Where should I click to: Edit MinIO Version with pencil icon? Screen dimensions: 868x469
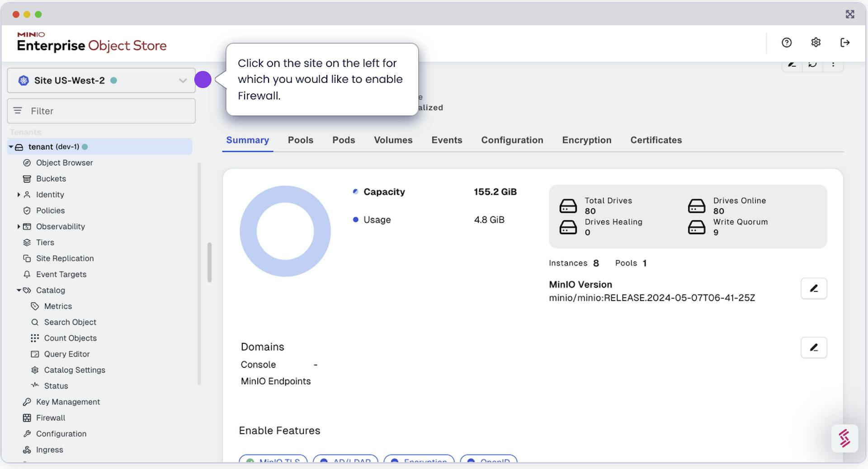tap(814, 288)
